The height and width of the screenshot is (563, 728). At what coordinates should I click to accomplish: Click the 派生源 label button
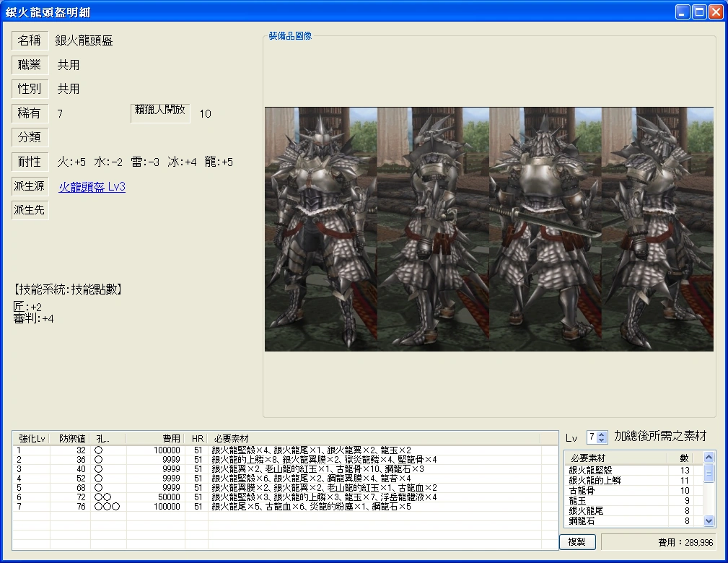pos(30,186)
